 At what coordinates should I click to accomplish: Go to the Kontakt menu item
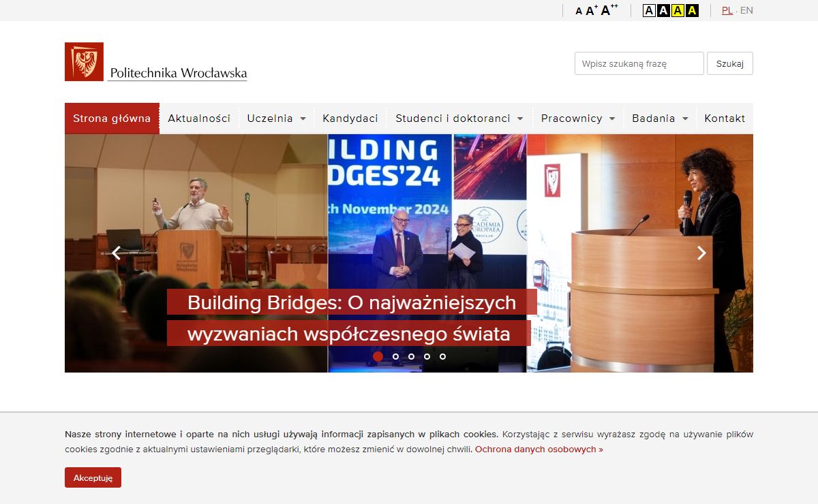(x=725, y=119)
